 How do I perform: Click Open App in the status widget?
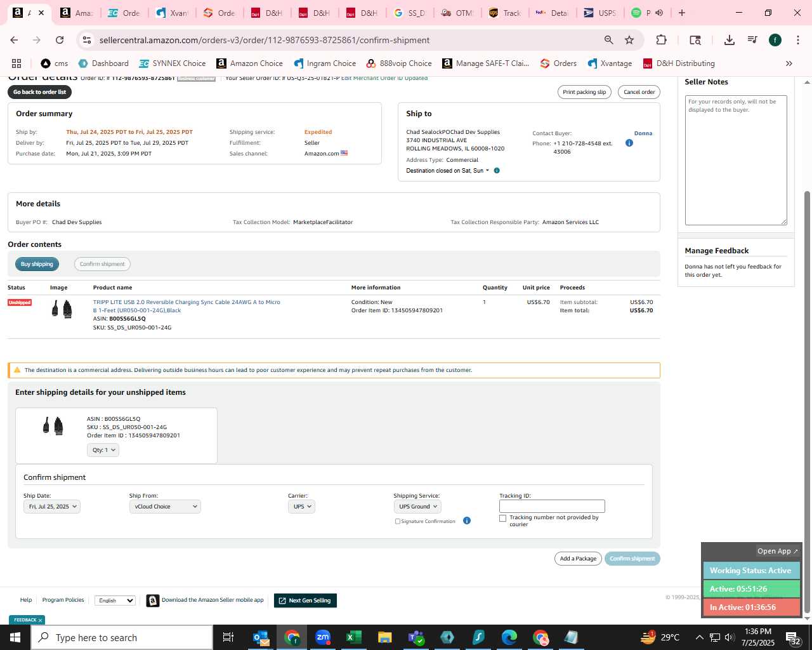pos(778,551)
